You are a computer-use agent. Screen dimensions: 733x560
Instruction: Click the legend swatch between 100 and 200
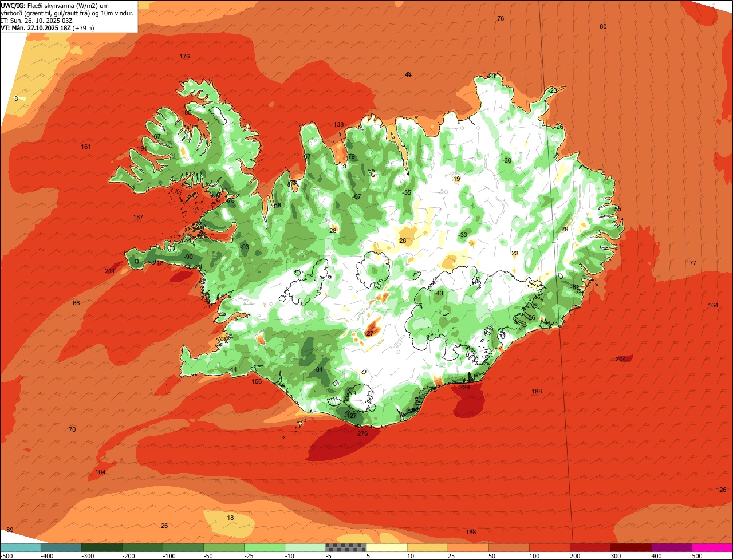click(x=549, y=547)
